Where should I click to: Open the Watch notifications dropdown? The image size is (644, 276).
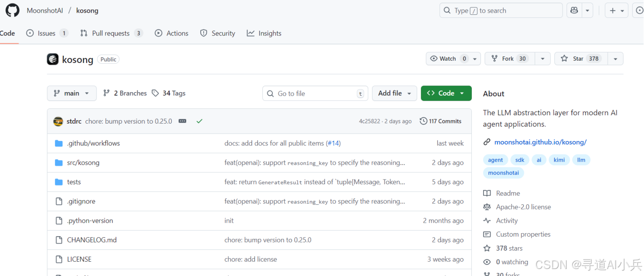tap(453, 59)
